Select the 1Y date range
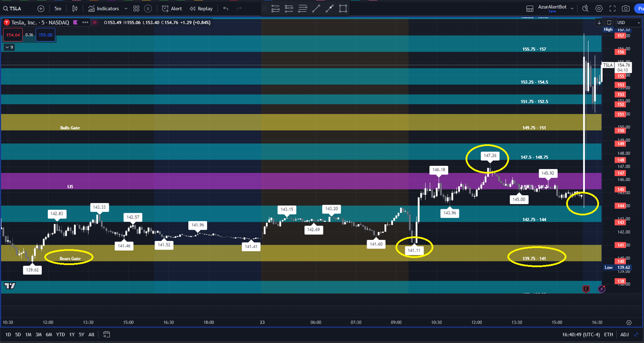The height and width of the screenshot is (343, 644). [72, 334]
